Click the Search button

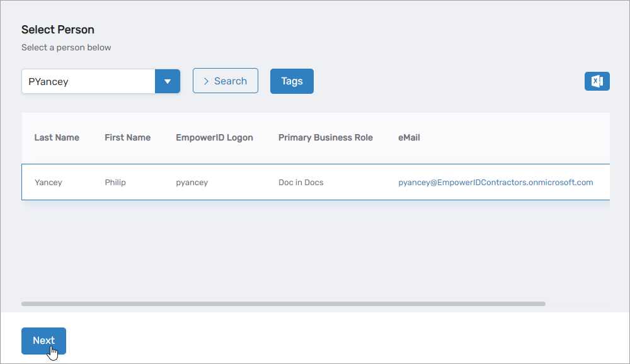pyautogui.click(x=225, y=81)
